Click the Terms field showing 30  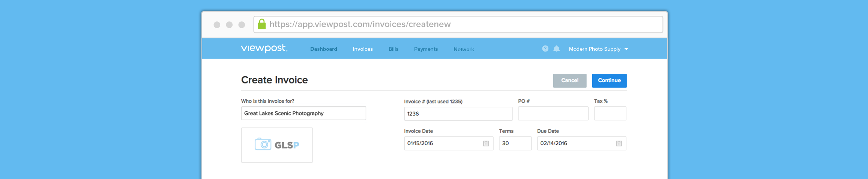515,143
